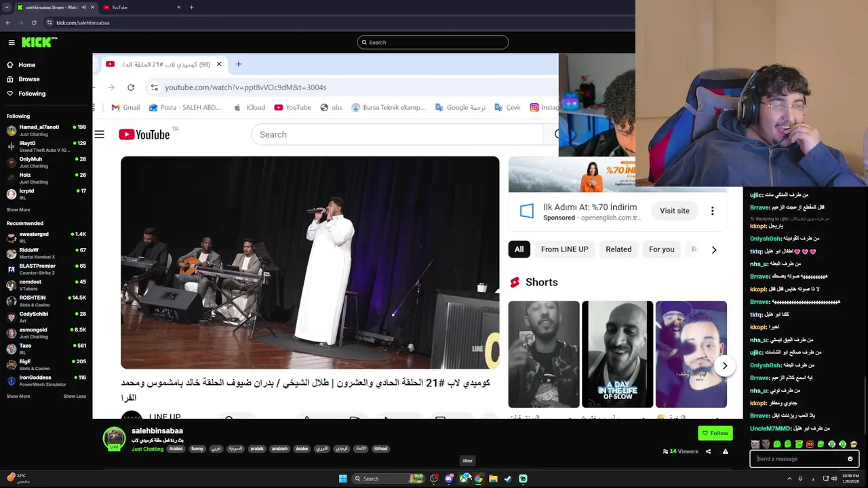
Task: Open the Just Chatting category link
Action: [x=147, y=449]
